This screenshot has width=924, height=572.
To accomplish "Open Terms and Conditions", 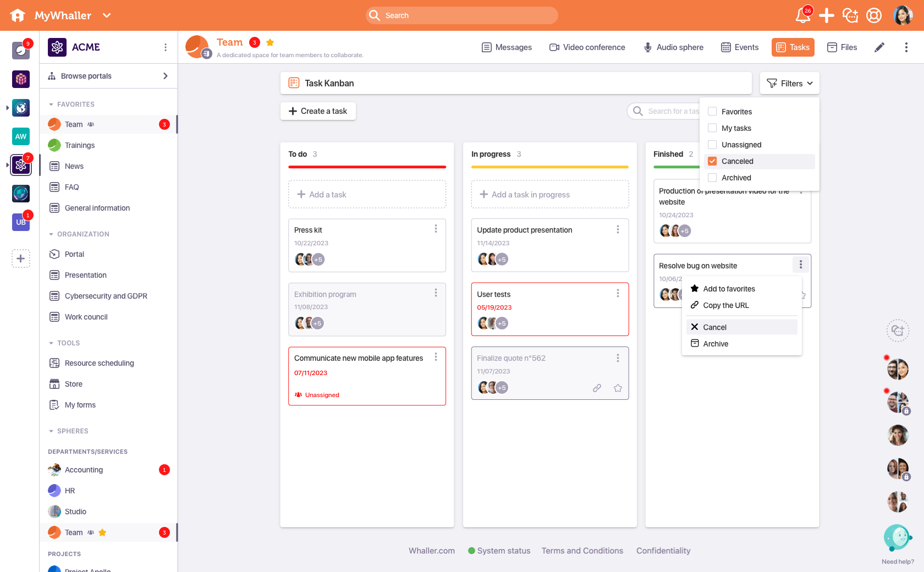I will (582, 551).
